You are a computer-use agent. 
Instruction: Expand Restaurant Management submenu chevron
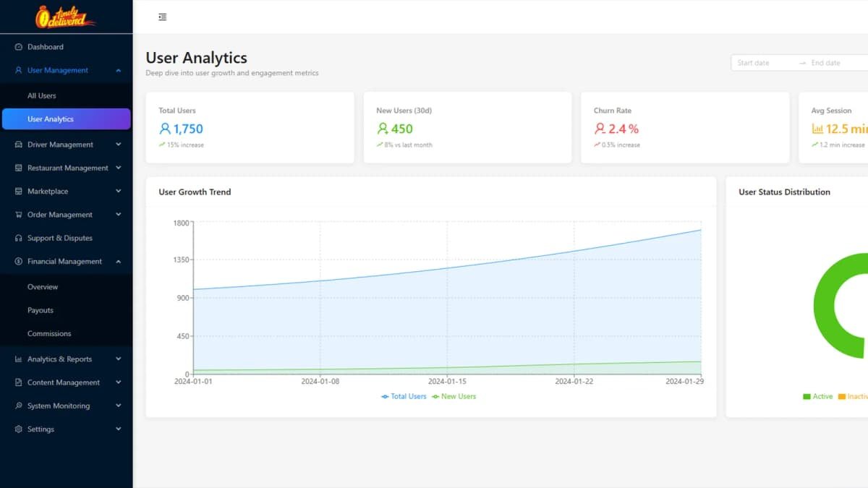click(x=119, y=168)
